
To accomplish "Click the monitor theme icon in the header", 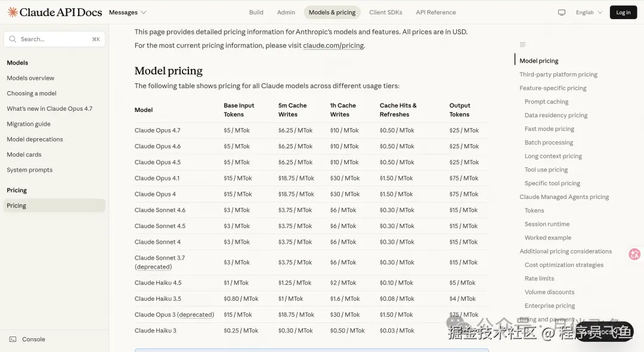I will [562, 13].
